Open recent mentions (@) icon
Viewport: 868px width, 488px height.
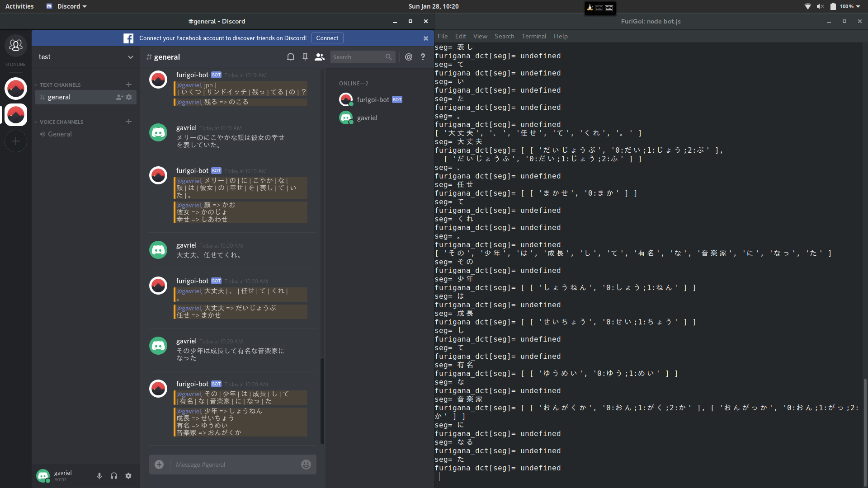[x=409, y=57]
